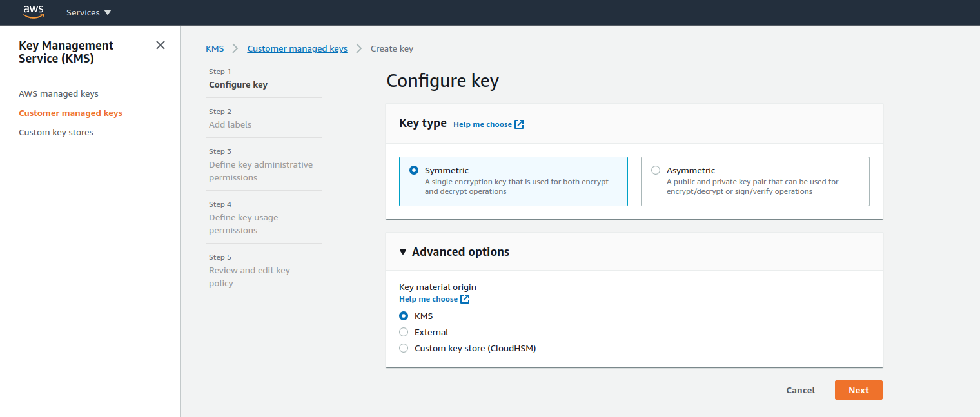Open AWS managed keys in sidebar
Image resolution: width=980 pixels, height=417 pixels.
click(x=59, y=93)
